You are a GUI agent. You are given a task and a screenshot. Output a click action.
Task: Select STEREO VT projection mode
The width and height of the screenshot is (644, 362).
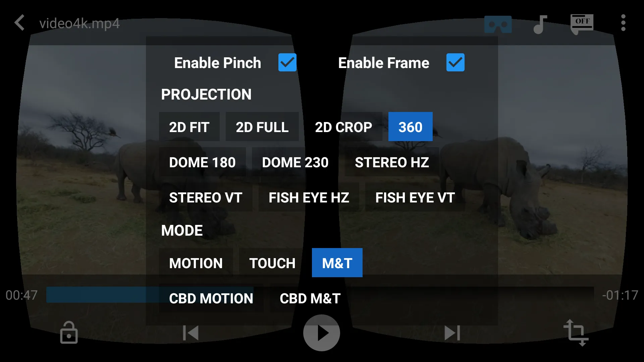click(206, 197)
